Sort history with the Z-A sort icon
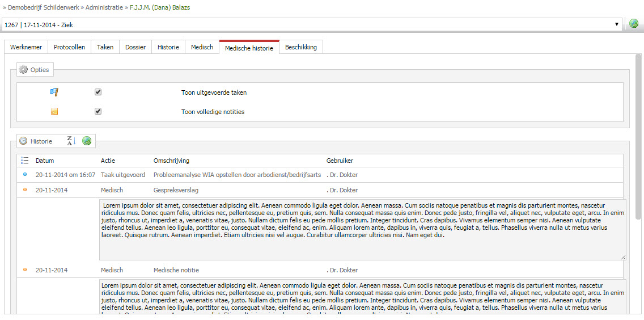Screen dimensions: 644x320 pyautogui.click(x=71, y=141)
